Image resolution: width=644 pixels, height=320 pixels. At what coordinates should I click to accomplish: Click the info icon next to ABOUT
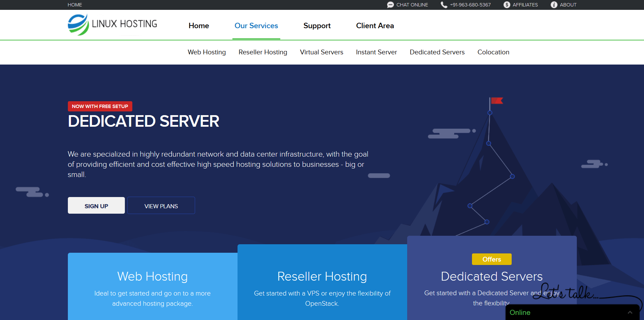pos(553,4)
